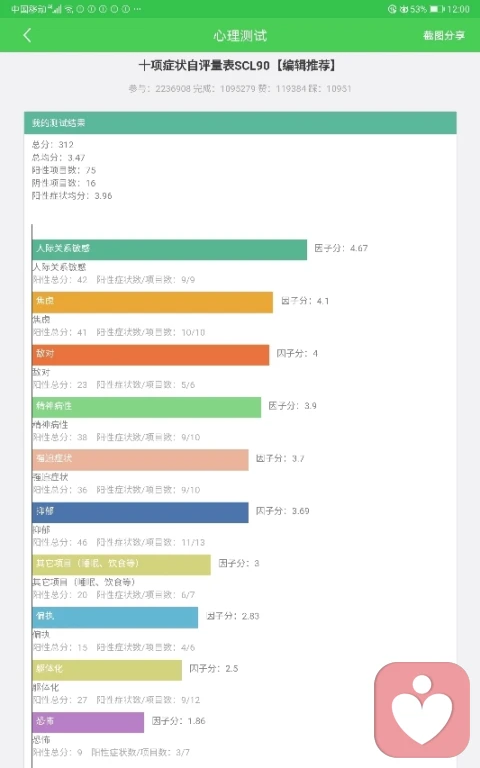Tap the SCL90 test title text
The height and width of the screenshot is (768, 480).
tap(238, 65)
